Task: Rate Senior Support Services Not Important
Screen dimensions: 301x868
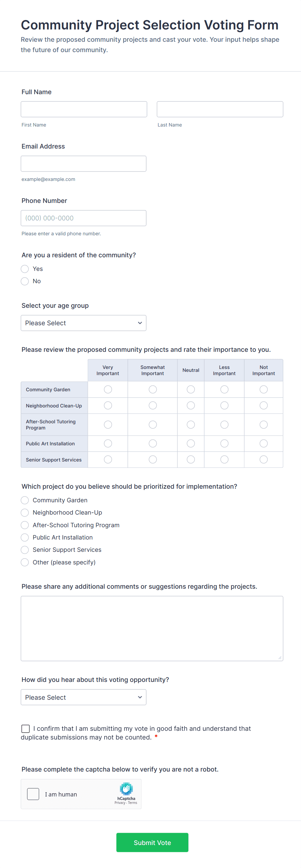Action: 263,459
